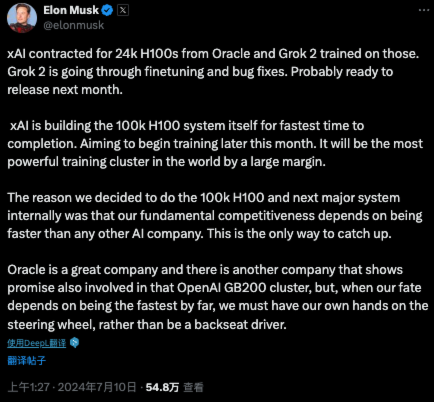Click the X affiliate badge beside name
The image size is (434, 402).
[123, 11]
